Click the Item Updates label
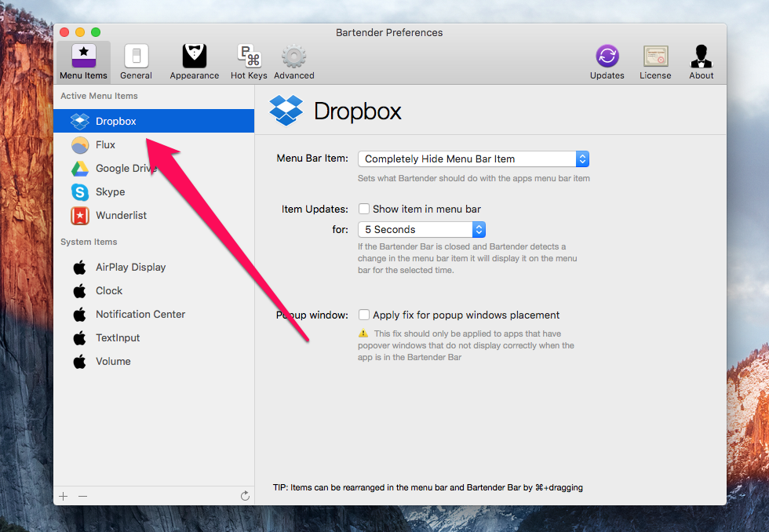769x532 pixels. pos(315,209)
